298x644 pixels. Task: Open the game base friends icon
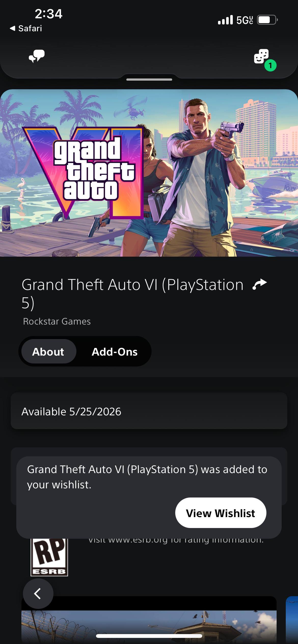[x=261, y=56]
